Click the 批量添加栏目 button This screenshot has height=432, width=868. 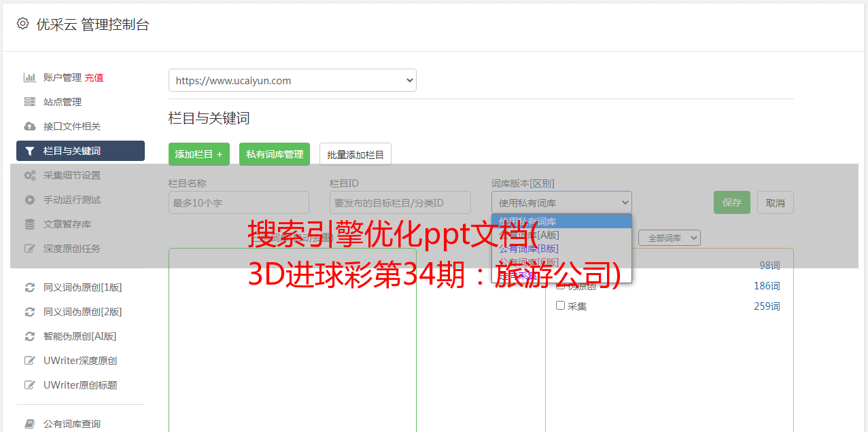(x=355, y=154)
